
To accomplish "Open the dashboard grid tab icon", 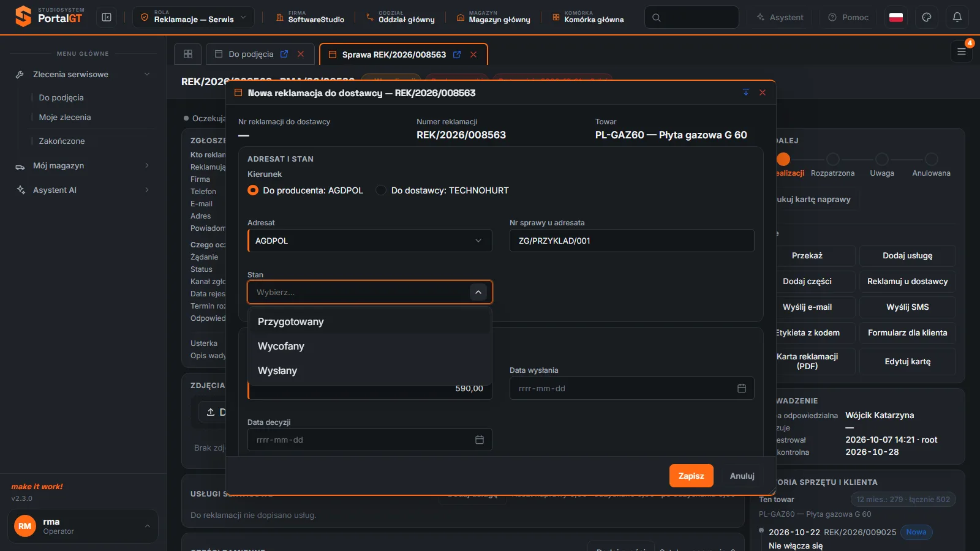I will tap(188, 54).
